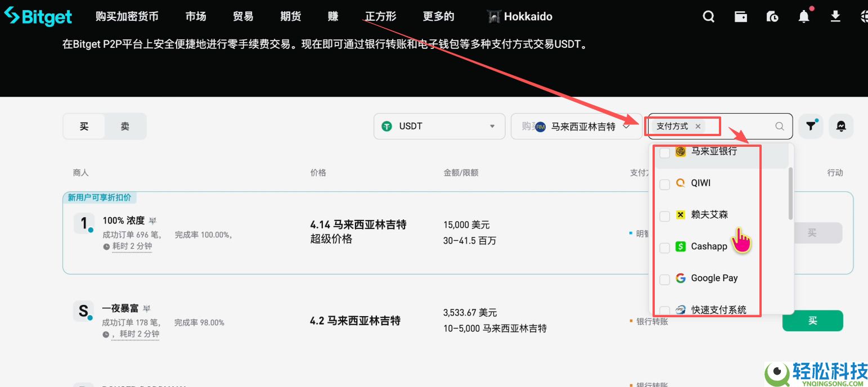
Task: Open the search icon in top bar
Action: click(x=708, y=16)
